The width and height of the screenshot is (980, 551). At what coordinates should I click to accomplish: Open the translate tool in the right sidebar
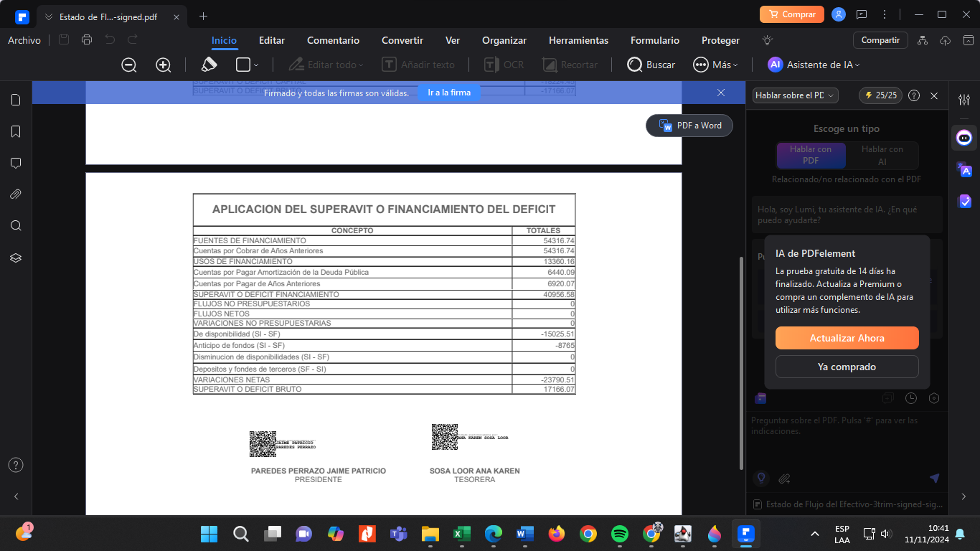pos(964,169)
